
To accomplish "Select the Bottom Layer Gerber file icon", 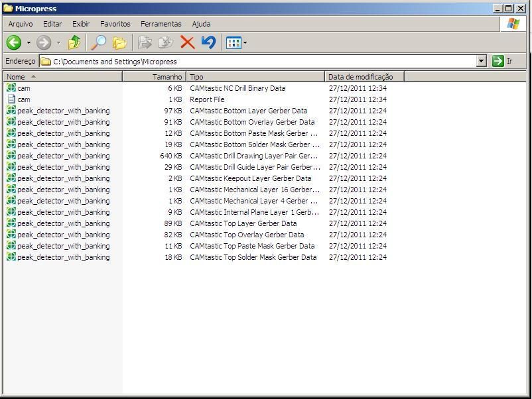I will click(11, 110).
